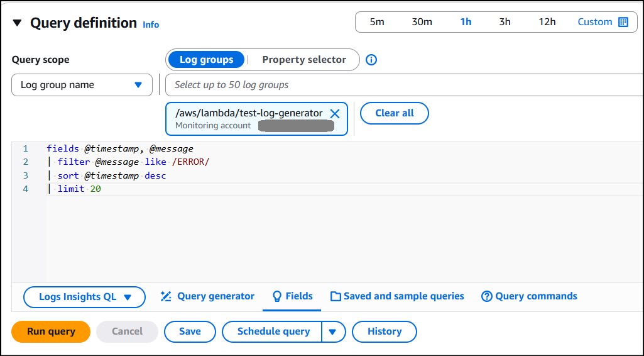Click the Custom calendar grid icon
The image size is (644, 356).
coord(623,22)
